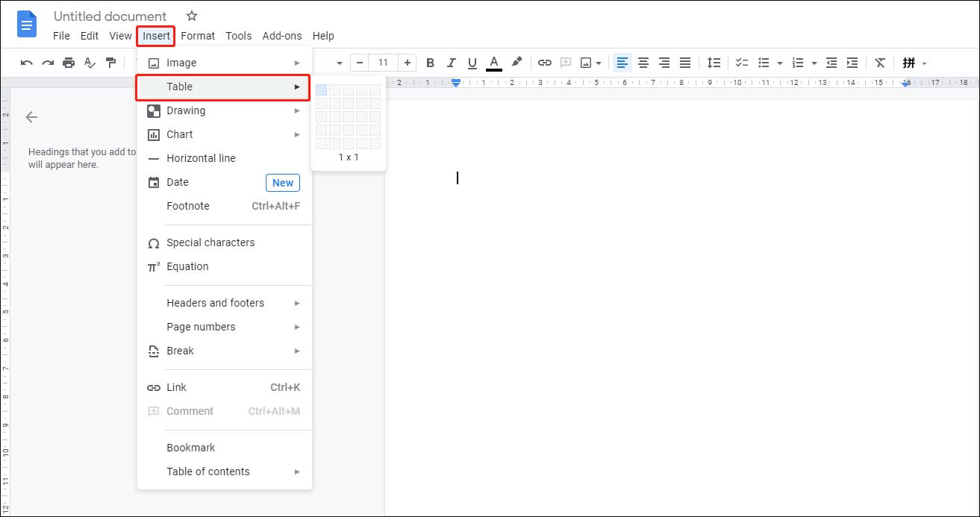Click the checklist icon in the toolbar
Screen dimensions: 980x517
click(x=742, y=63)
